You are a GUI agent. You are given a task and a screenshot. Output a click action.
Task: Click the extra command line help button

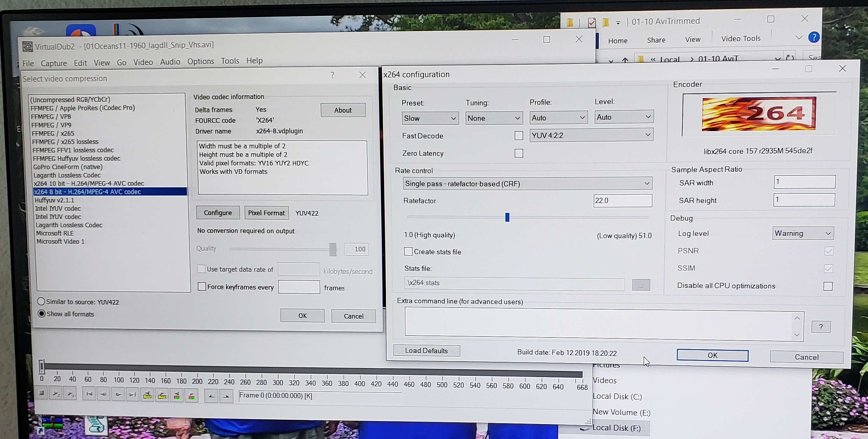click(820, 326)
